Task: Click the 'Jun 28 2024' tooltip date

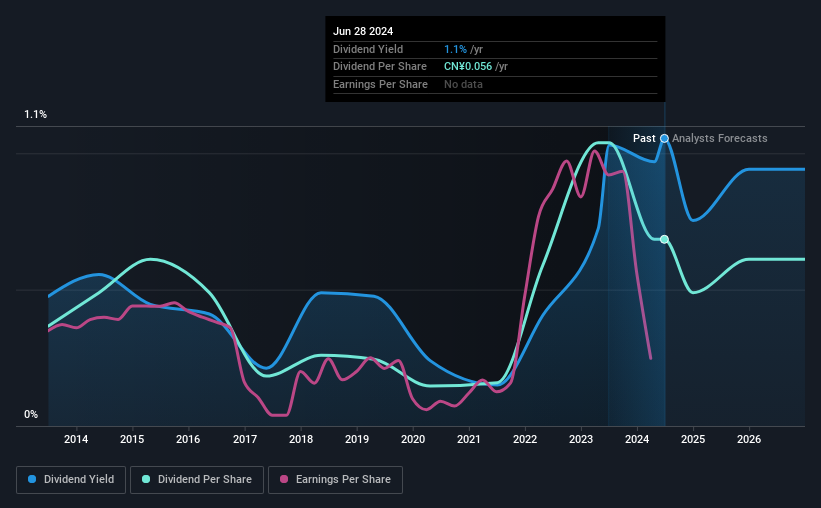Action: tap(363, 31)
